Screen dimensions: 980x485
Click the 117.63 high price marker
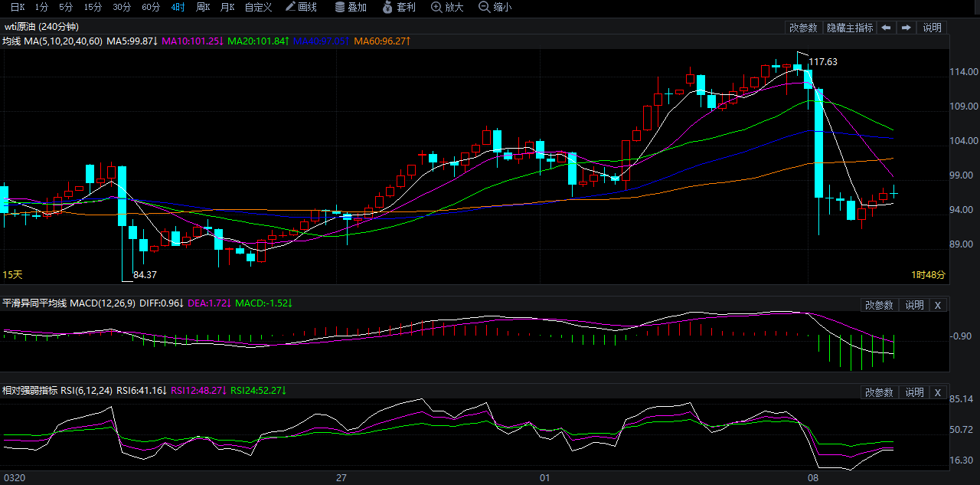click(x=823, y=62)
